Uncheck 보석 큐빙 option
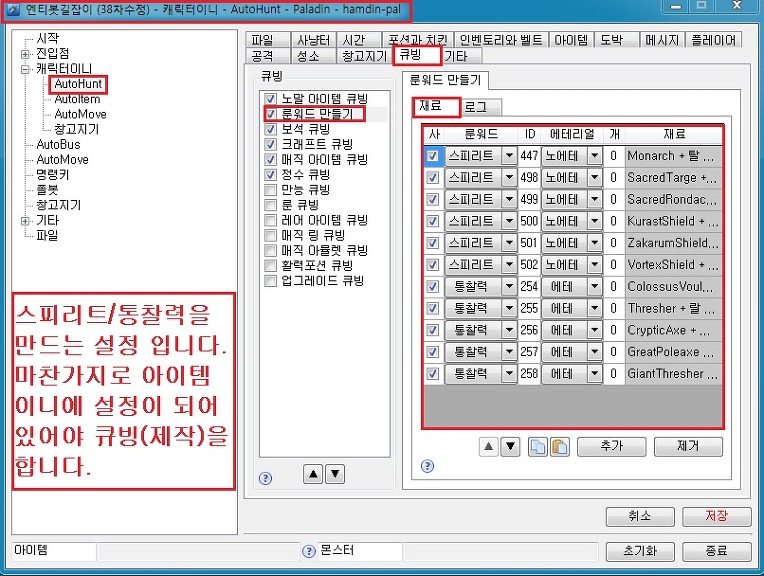 pyautogui.click(x=270, y=129)
